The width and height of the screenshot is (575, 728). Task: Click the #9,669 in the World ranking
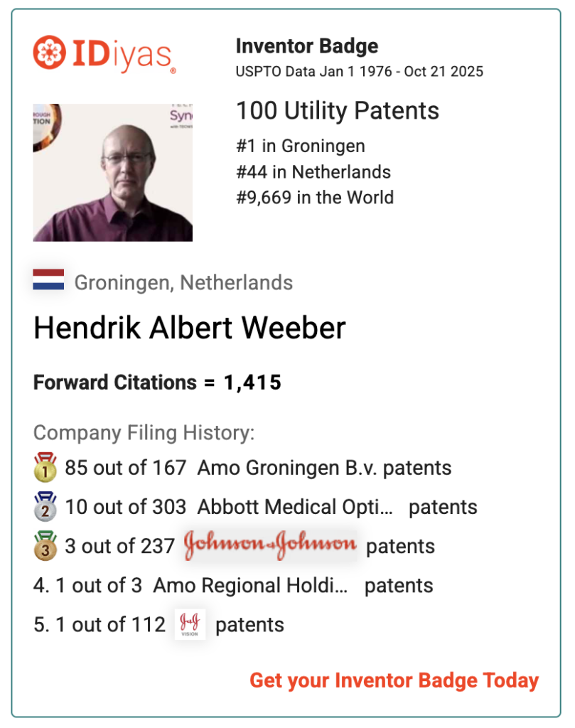coord(315,197)
